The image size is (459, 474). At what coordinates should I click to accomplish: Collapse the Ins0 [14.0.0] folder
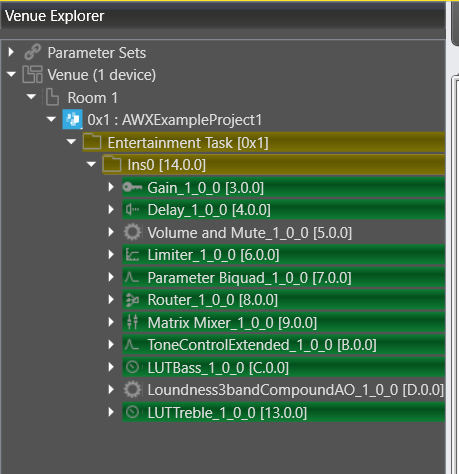(91, 164)
